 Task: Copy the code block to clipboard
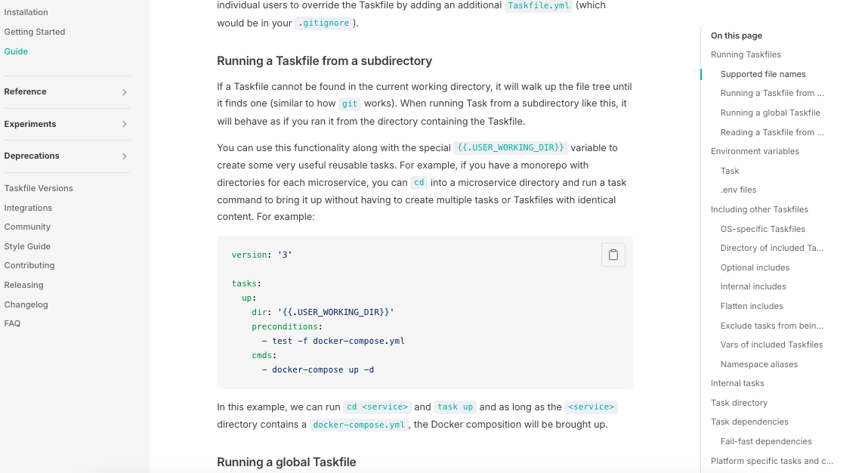pos(613,255)
